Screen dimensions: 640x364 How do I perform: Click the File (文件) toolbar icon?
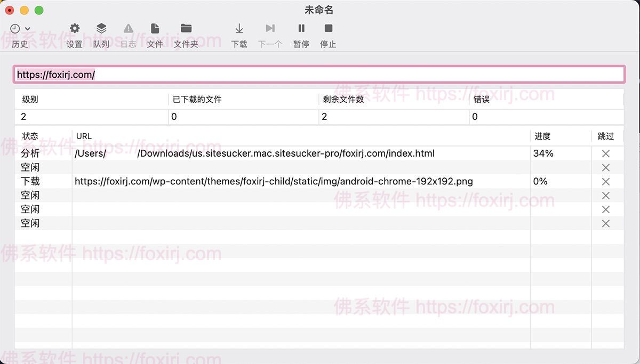click(x=155, y=29)
